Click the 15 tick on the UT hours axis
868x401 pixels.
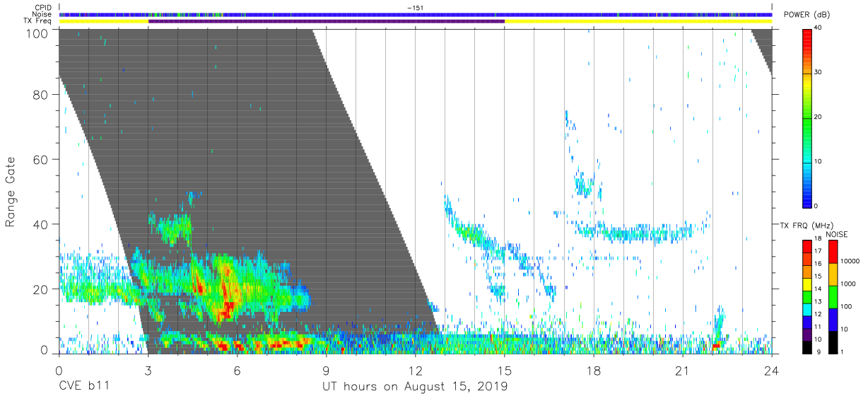pos(504,370)
